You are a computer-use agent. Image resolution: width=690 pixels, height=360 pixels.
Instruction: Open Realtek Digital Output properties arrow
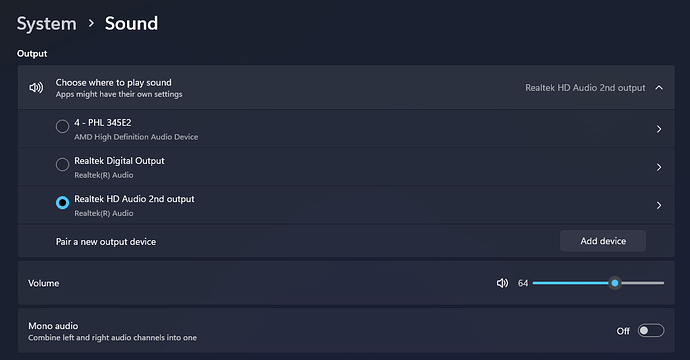(x=659, y=167)
